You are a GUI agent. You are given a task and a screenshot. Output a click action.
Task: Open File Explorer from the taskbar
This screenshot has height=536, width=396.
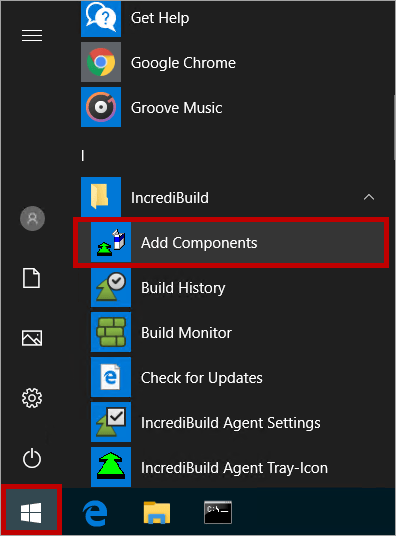(157, 512)
